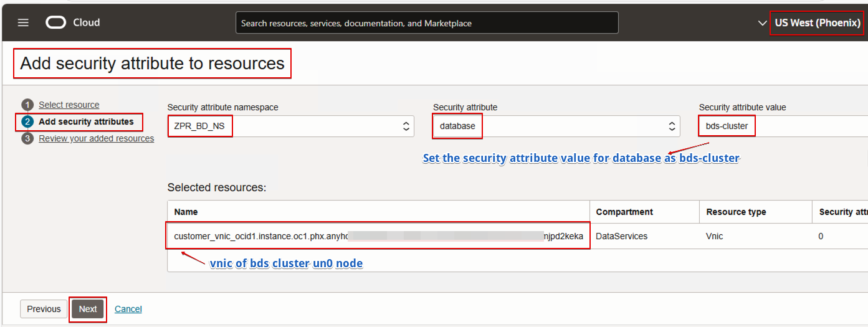Open Security attribute namespace dropdown
This screenshot has width=868, height=327.
290,126
